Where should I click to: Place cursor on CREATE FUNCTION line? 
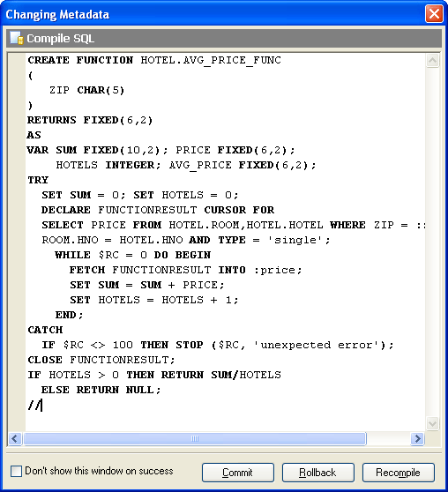(x=154, y=60)
